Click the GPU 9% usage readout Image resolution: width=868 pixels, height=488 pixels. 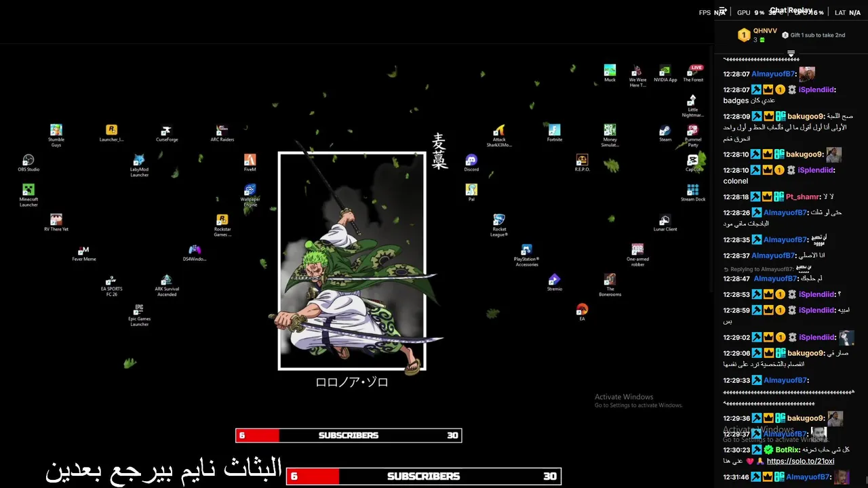click(x=751, y=12)
